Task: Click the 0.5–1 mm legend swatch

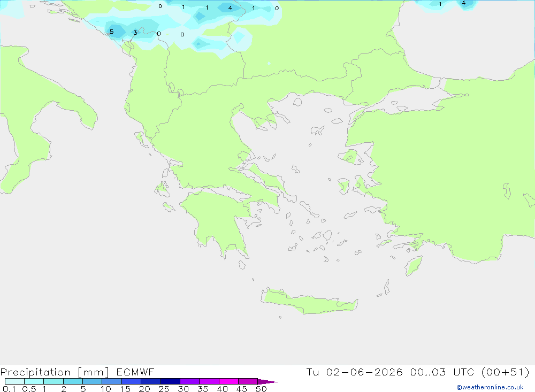Action: (34, 381)
